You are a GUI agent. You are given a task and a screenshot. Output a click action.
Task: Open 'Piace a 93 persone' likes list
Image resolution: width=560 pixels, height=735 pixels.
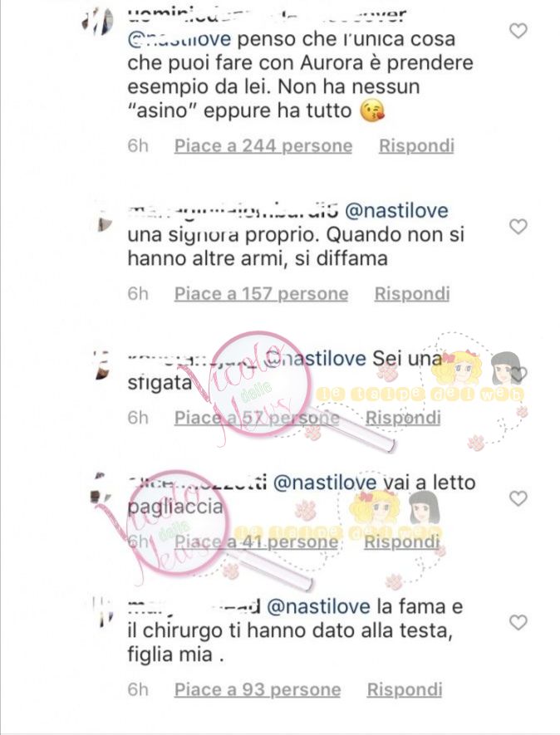[258, 689]
